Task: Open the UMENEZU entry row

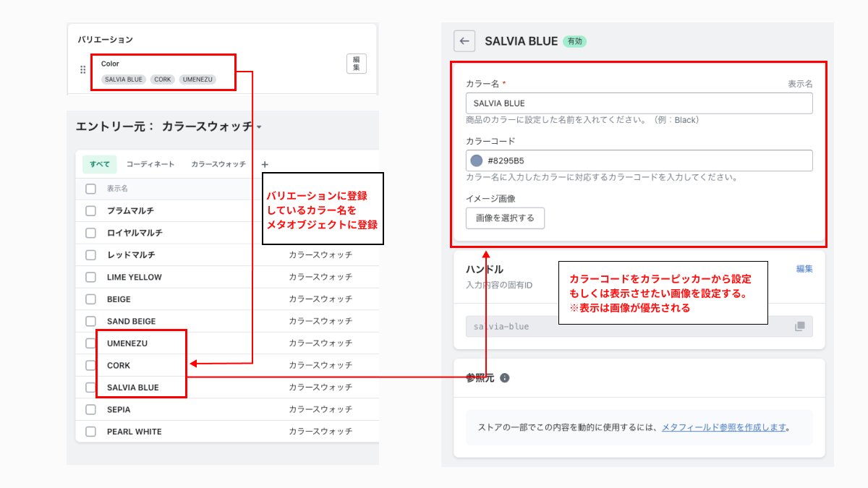Action: pyautogui.click(x=227, y=343)
